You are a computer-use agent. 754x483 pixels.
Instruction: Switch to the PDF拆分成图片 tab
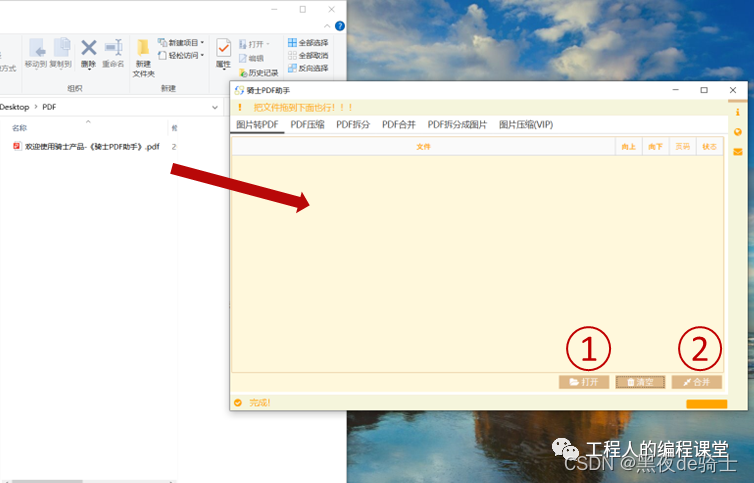(x=457, y=125)
